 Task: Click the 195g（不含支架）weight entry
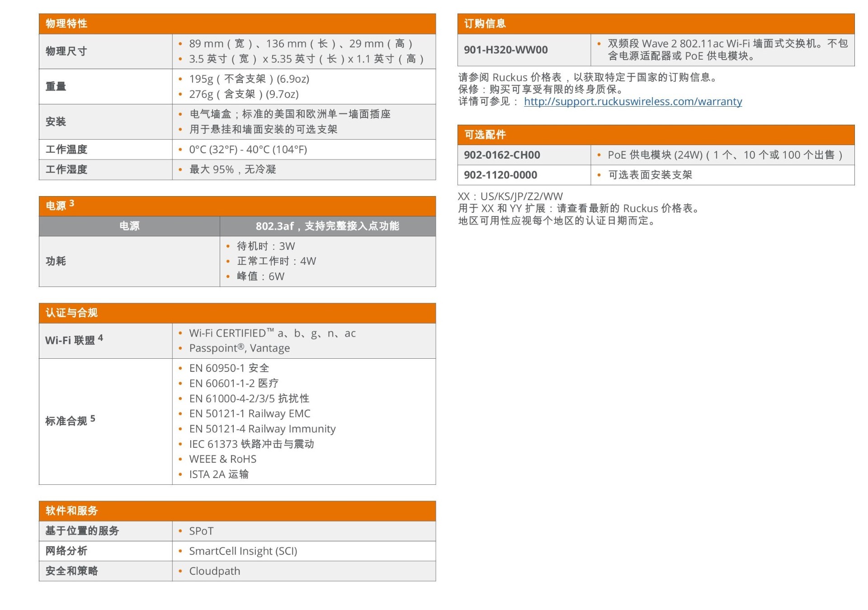pyautogui.click(x=249, y=79)
